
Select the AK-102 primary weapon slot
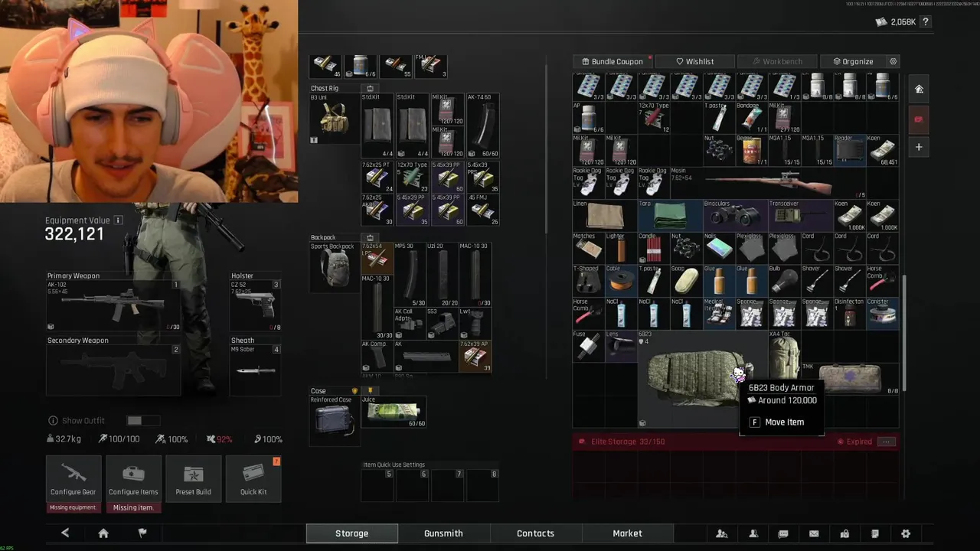pos(113,306)
